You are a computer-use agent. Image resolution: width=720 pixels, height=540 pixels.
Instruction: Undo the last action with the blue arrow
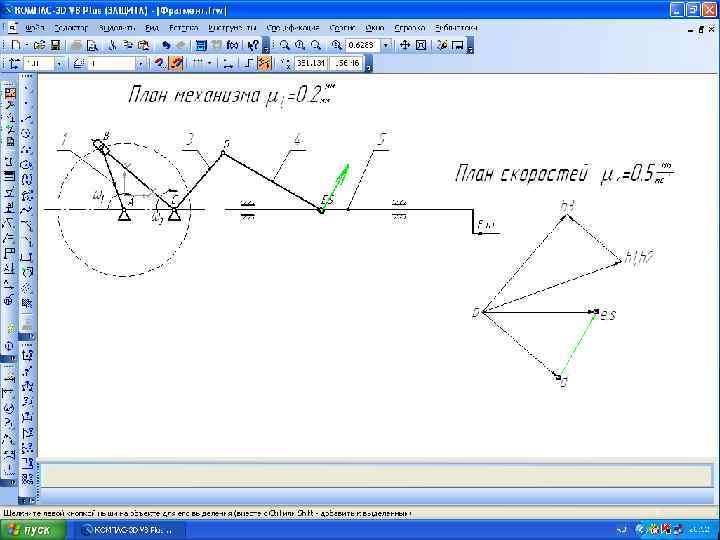pos(166,45)
